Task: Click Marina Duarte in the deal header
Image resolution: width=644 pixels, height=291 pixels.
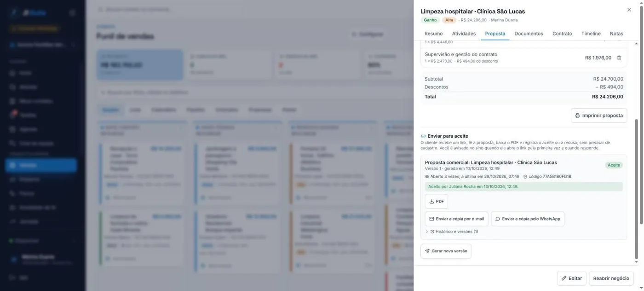Action: pos(504,20)
